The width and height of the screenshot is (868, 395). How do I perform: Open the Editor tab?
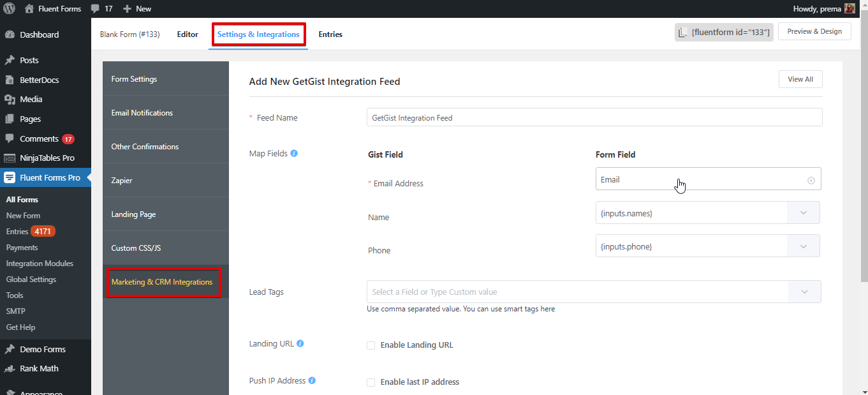188,34
